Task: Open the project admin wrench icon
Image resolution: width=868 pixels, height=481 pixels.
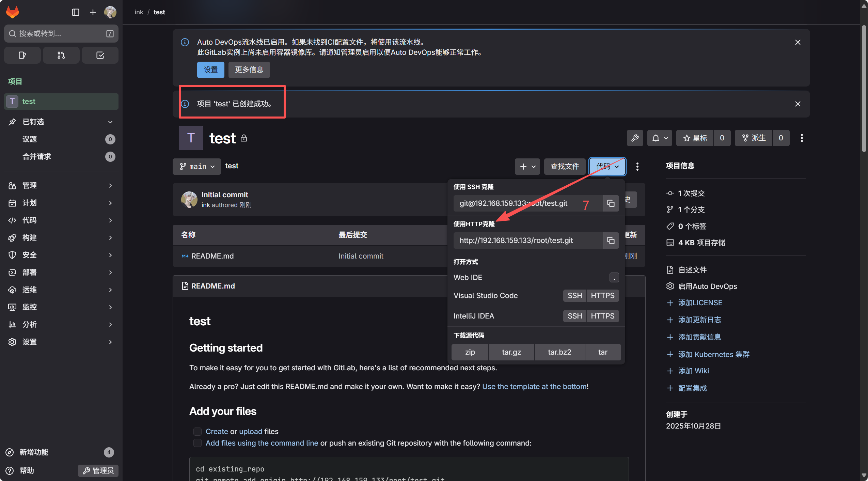Action: click(635, 138)
